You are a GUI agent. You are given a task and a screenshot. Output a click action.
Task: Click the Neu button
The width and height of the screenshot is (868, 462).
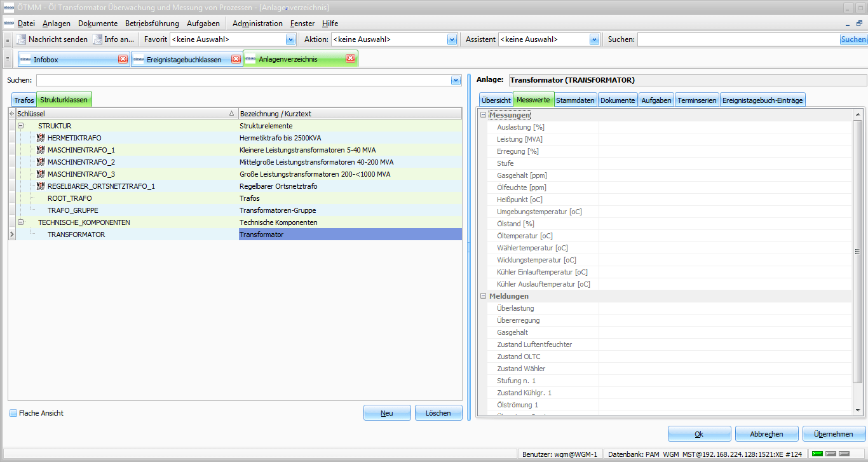click(386, 413)
